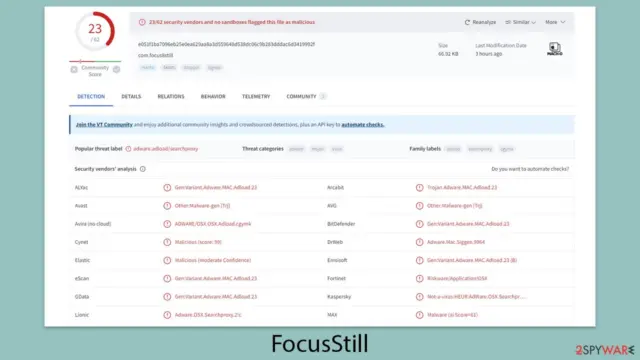Open the Similar dropdown

[520, 22]
